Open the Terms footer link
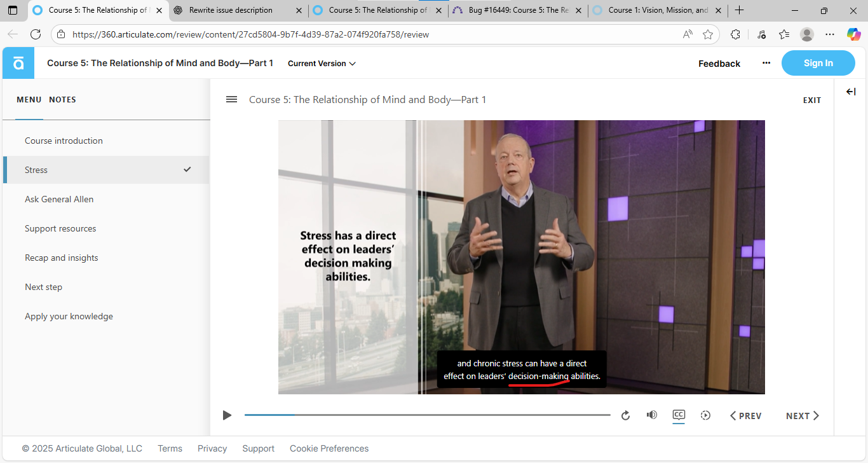Image resolution: width=868 pixels, height=463 pixels. 170,448
